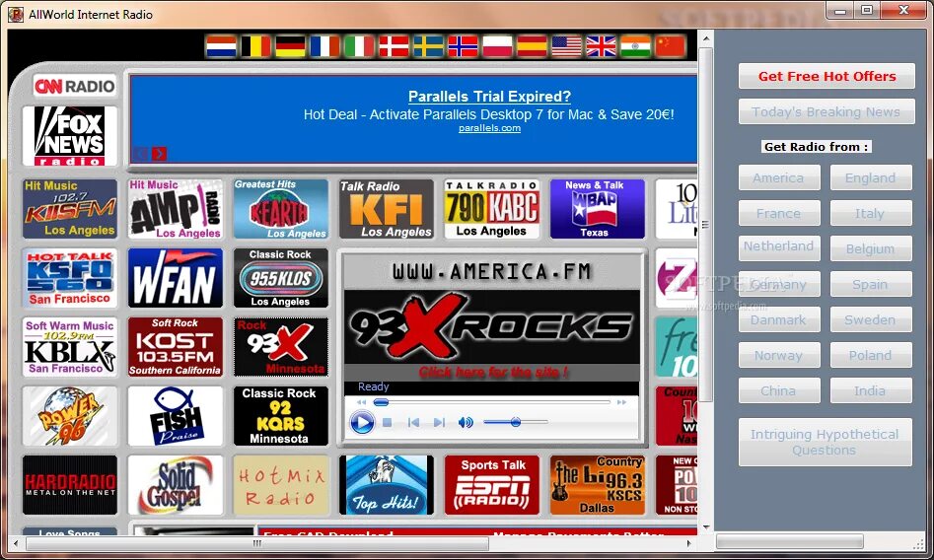
Task: Select the Poland flag icon
Action: click(x=497, y=46)
